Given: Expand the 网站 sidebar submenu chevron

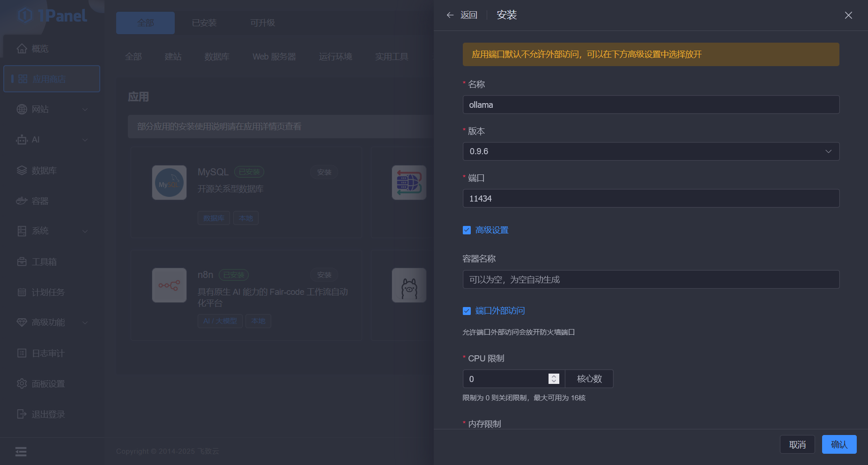Looking at the screenshot, I should 85,109.
